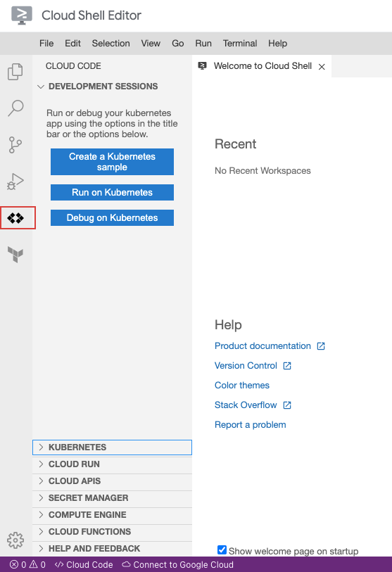Click the Cloud Shell Editor logo icon
The width and height of the screenshot is (392, 572).
tap(22, 15)
